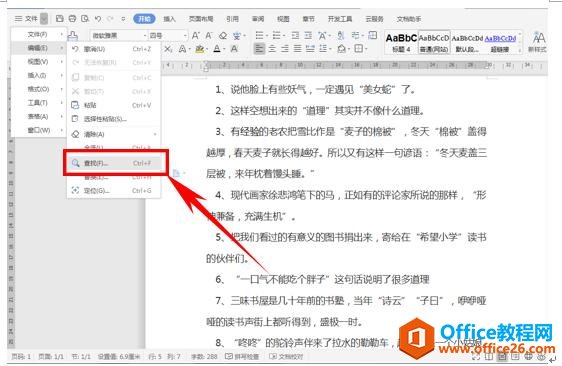
Task: Choose 定位(G) from the edit menu
Action: [114, 191]
